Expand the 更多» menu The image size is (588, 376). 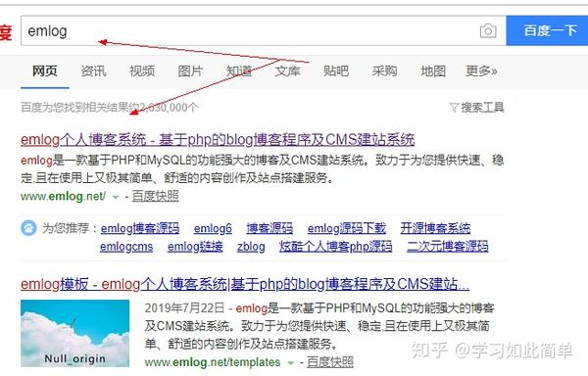481,70
